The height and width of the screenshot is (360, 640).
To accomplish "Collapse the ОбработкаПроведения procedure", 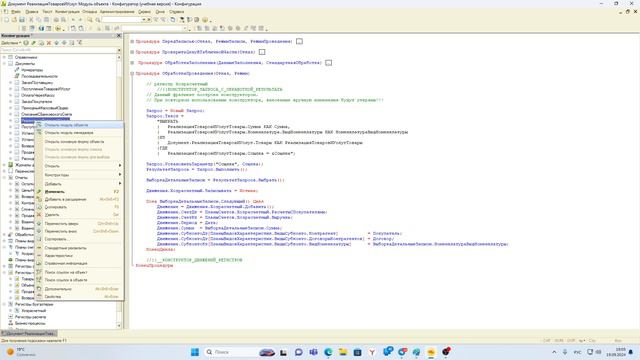I will [x=132, y=73].
